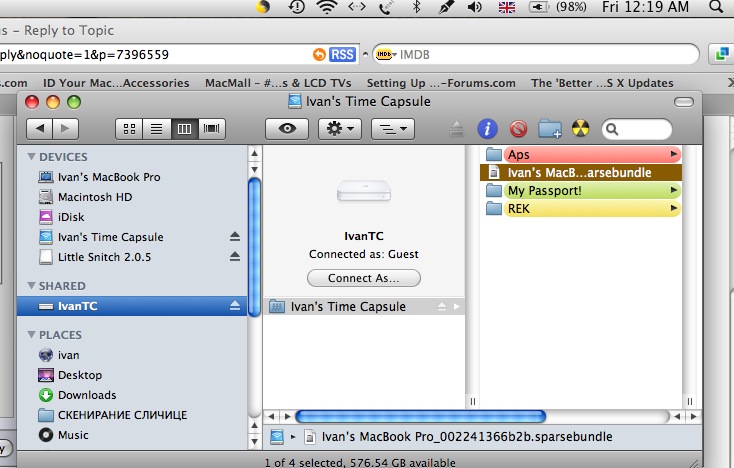Click sparsebundle name in path bar
Image resolution: width=734 pixels, height=468 pixels.
[467, 437]
